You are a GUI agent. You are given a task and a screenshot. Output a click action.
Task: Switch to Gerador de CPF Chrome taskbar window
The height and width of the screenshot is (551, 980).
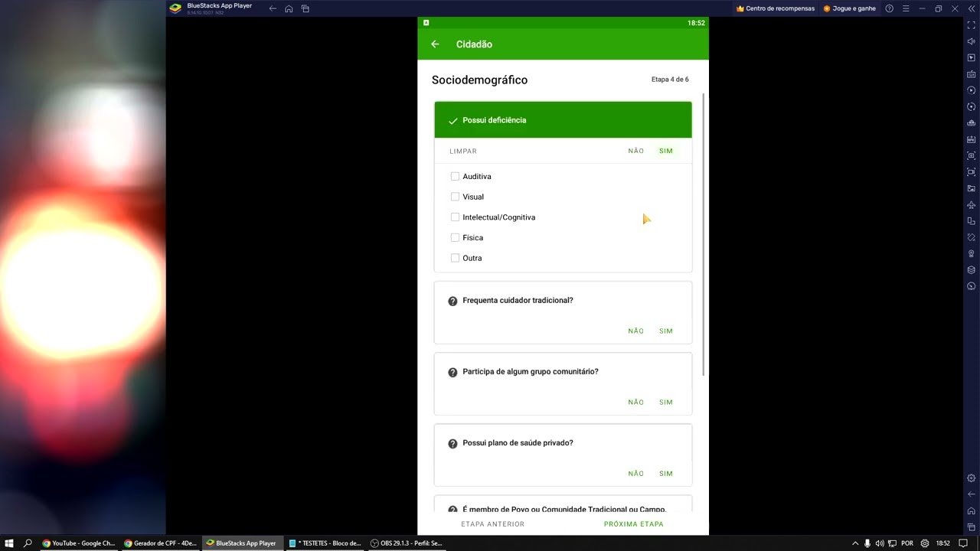click(161, 543)
